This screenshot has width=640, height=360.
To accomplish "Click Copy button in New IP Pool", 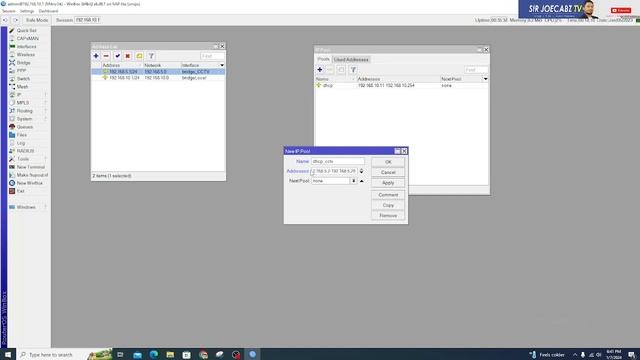I will coord(388,205).
